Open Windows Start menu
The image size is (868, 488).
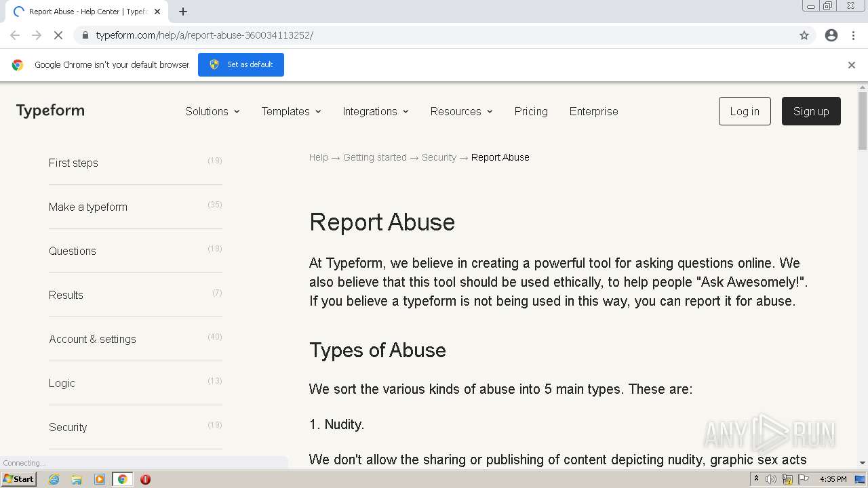[x=19, y=479]
